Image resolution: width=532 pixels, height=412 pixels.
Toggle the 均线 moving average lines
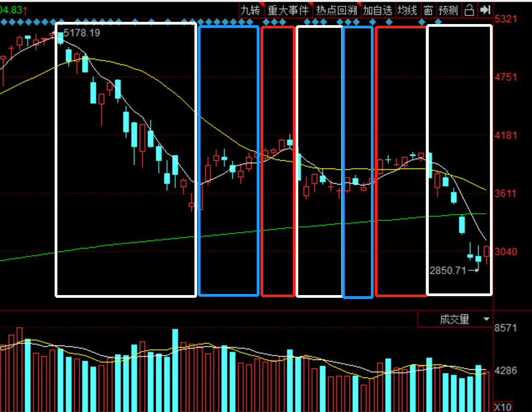pyautogui.click(x=407, y=10)
